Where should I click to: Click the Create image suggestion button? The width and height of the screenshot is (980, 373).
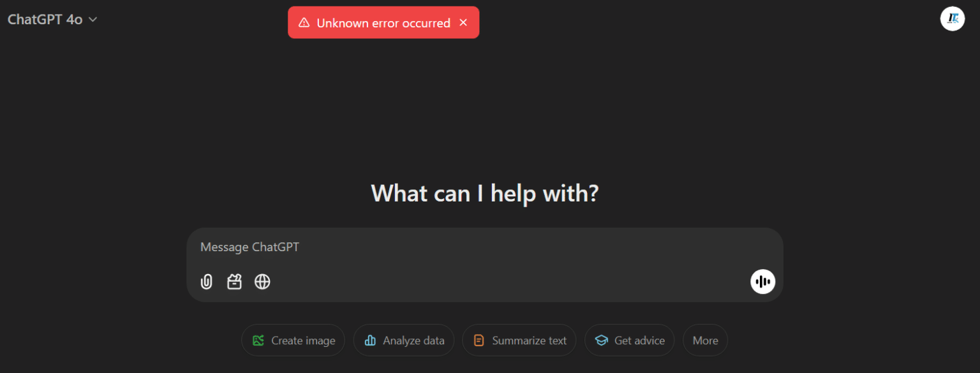click(293, 340)
